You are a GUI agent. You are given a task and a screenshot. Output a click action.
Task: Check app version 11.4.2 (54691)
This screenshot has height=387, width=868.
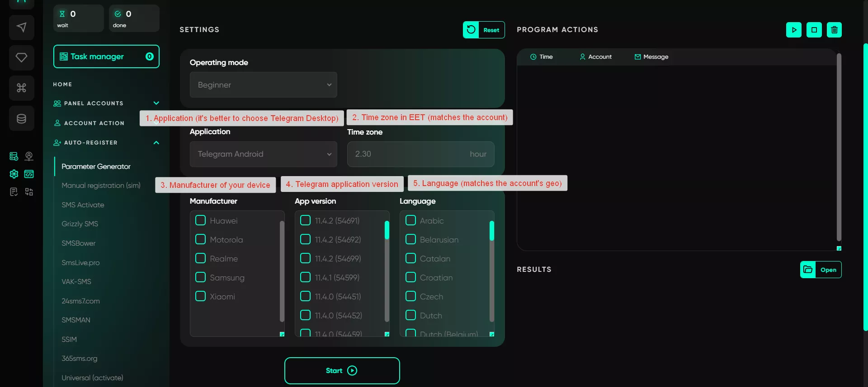coord(306,220)
